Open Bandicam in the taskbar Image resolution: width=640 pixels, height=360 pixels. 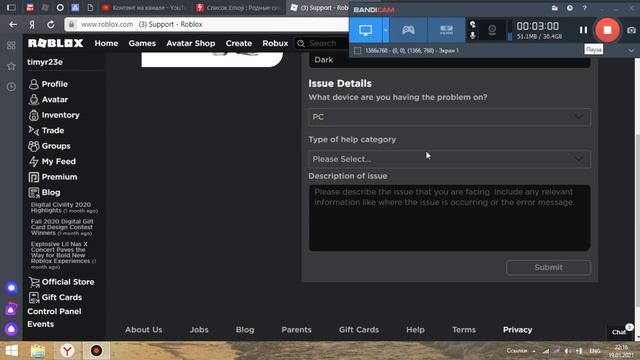tap(96, 351)
